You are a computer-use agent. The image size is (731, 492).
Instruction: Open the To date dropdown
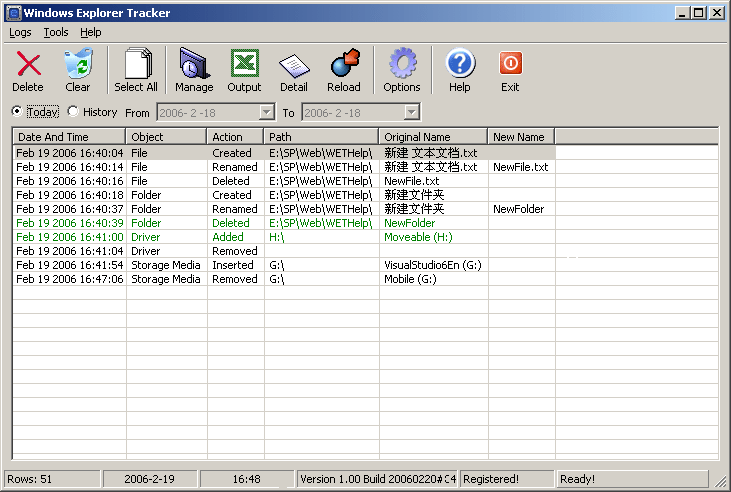(x=411, y=112)
